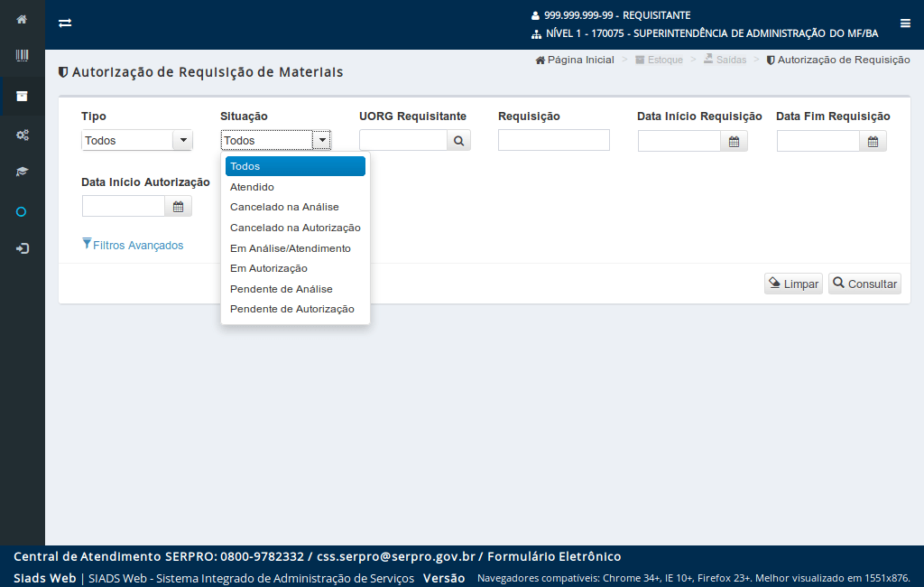
Task: Open the graduation cap sidebar icon
Action: (x=22, y=172)
